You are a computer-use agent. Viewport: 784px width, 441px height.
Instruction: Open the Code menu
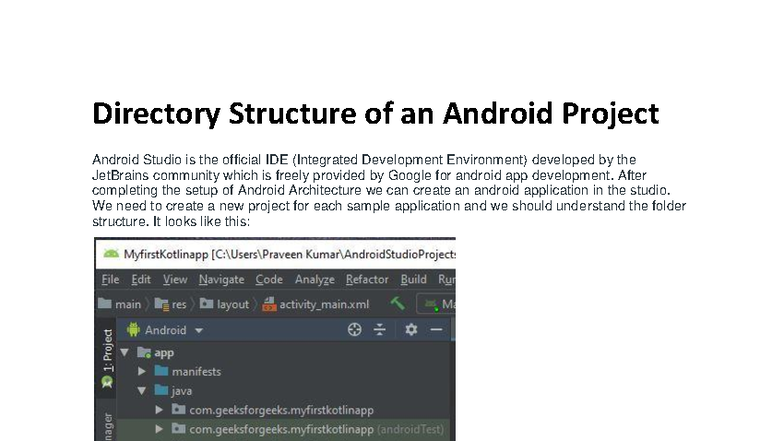click(269, 280)
